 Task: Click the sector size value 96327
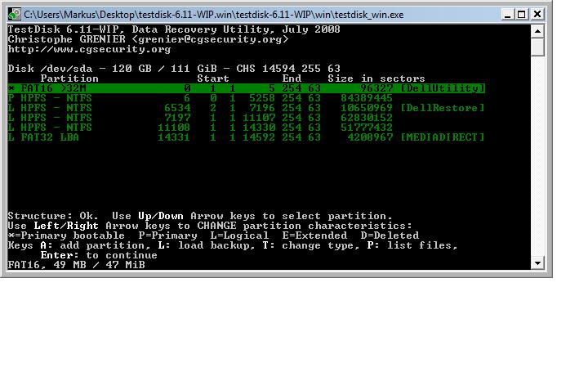[x=376, y=88]
